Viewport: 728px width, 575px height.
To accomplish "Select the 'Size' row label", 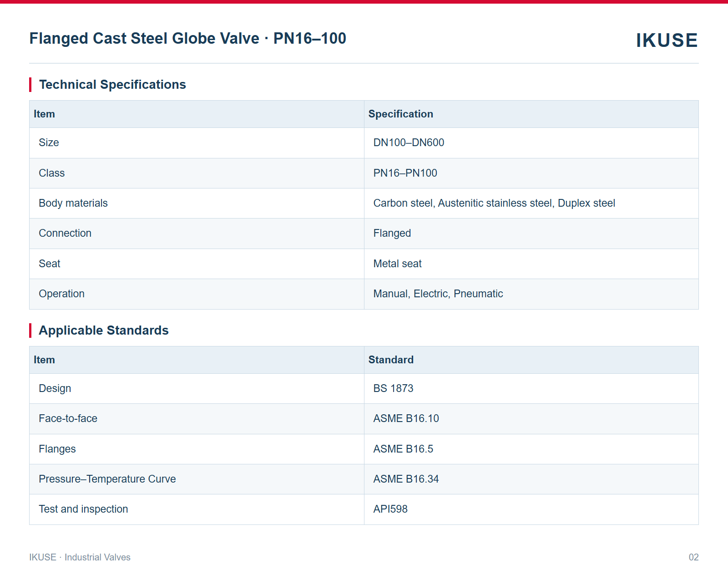I will click(49, 142).
